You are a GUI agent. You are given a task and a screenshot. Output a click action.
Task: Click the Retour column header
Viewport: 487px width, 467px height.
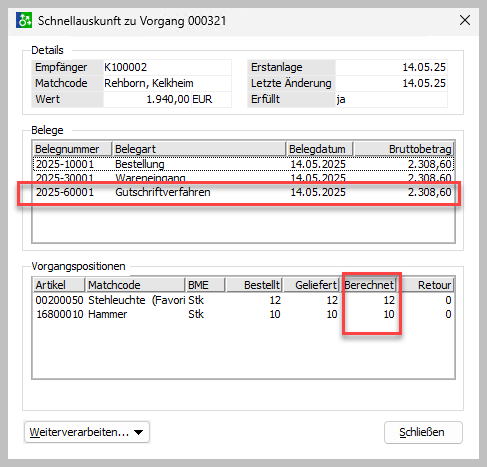point(427,285)
